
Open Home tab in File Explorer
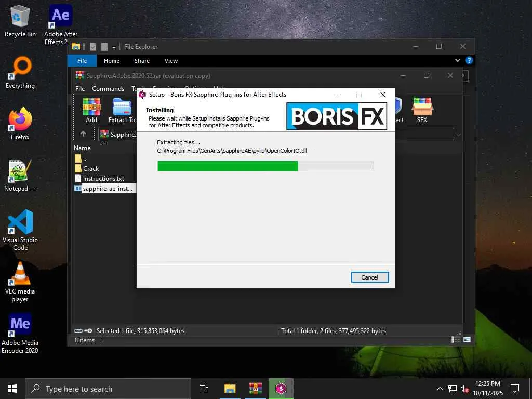[112, 61]
